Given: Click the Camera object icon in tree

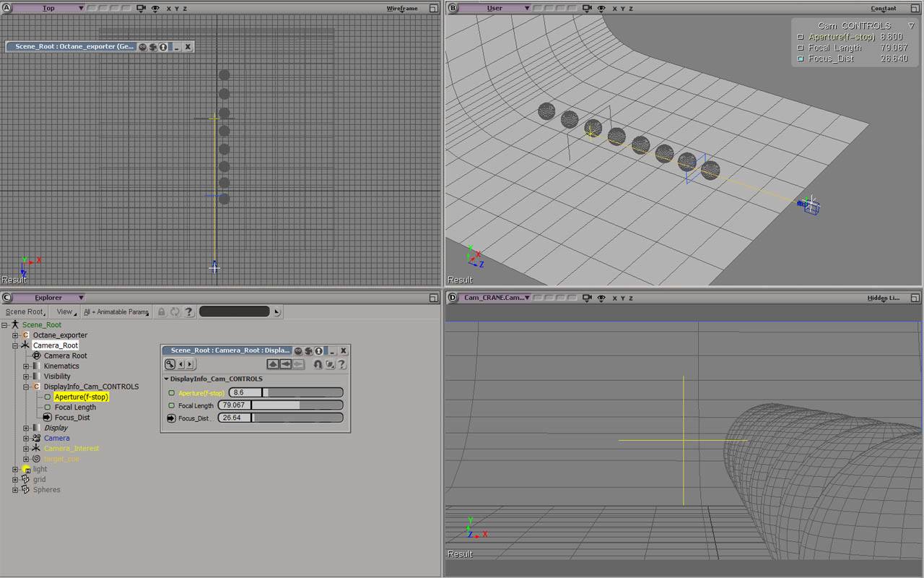Looking at the screenshot, I should [36, 438].
